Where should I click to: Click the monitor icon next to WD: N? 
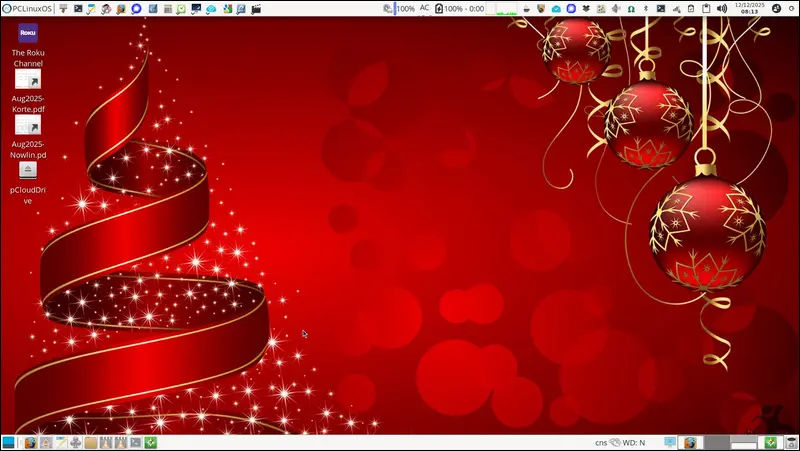670,442
